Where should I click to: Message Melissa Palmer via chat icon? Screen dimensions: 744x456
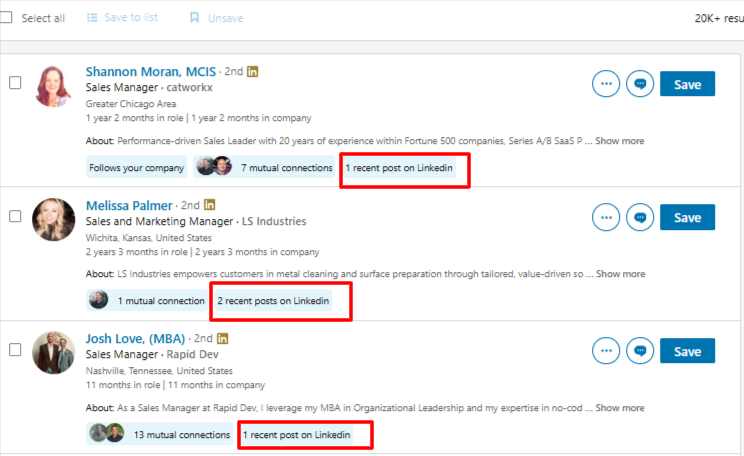(x=640, y=217)
